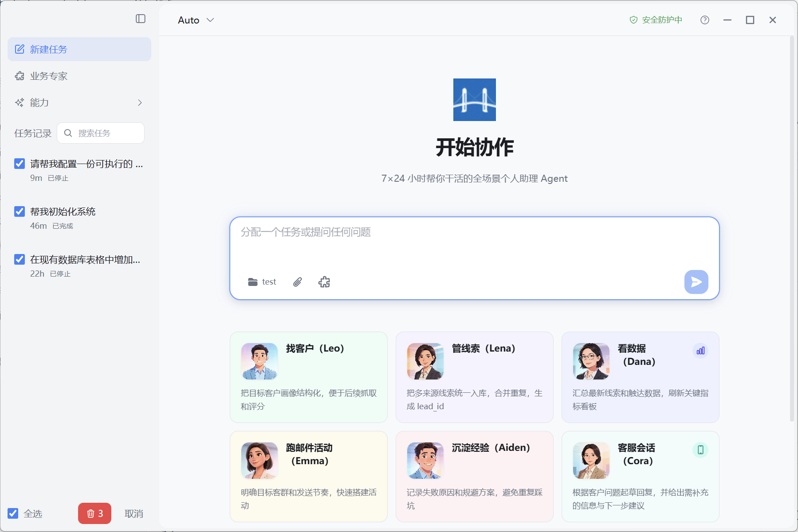Click the 开始协作 heading
The width and height of the screenshot is (798, 532).
coord(475,148)
